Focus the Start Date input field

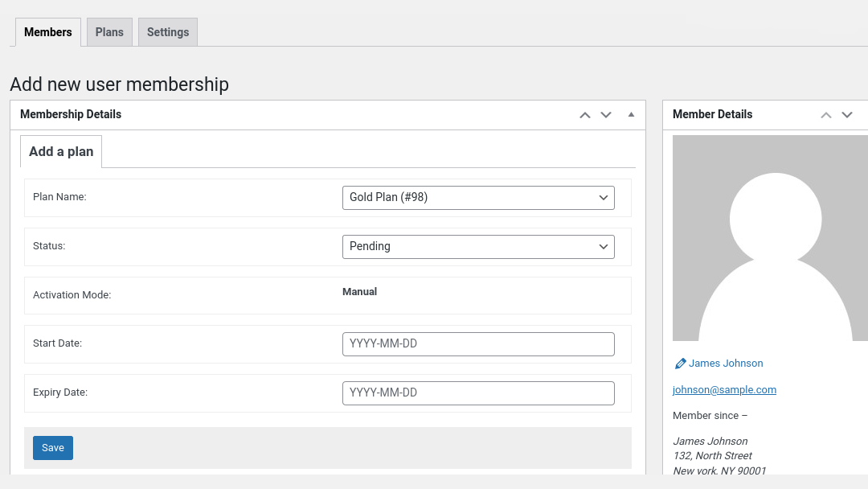(478, 344)
